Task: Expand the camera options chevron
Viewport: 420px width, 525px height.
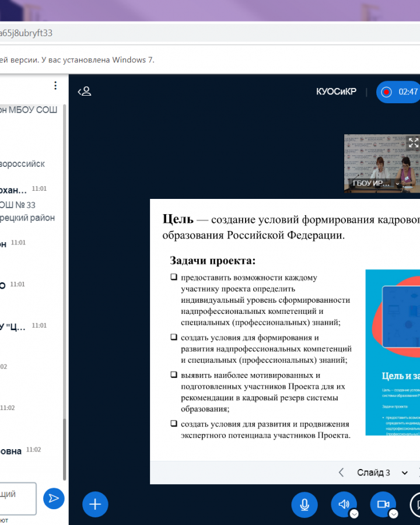Action: pos(393,514)
